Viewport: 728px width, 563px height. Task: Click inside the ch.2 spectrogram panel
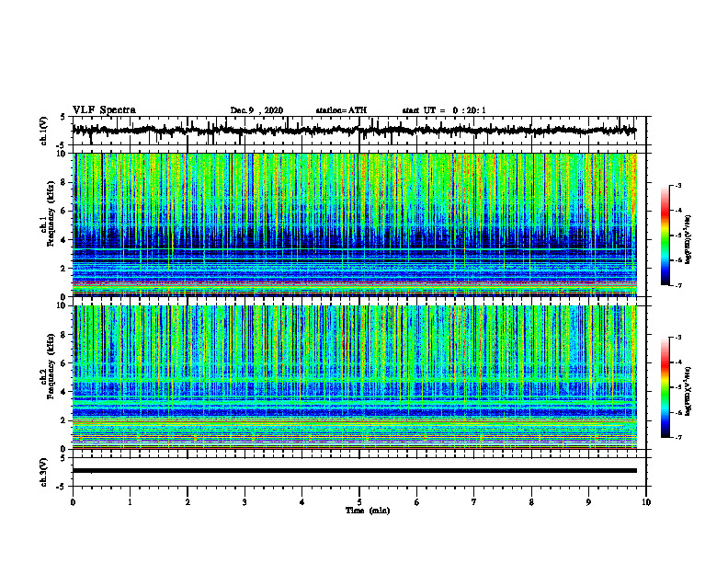tap(354, 377)
